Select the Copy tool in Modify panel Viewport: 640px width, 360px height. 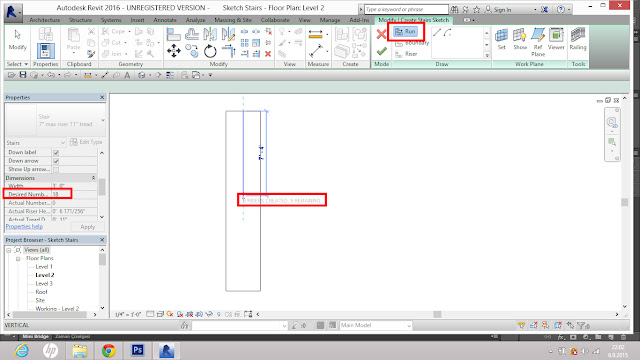pos(192,51)
